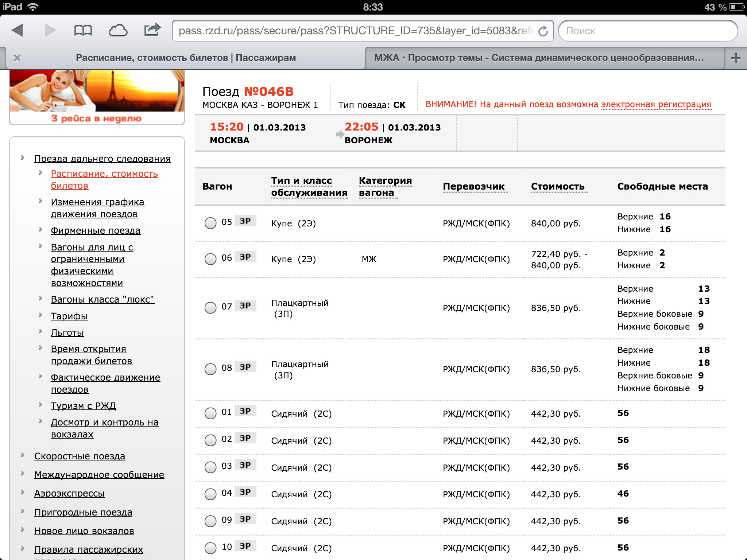747x560 pixels.
Task: Open Фирменные поезда sidebar menu item
Action: click(96, 231)
